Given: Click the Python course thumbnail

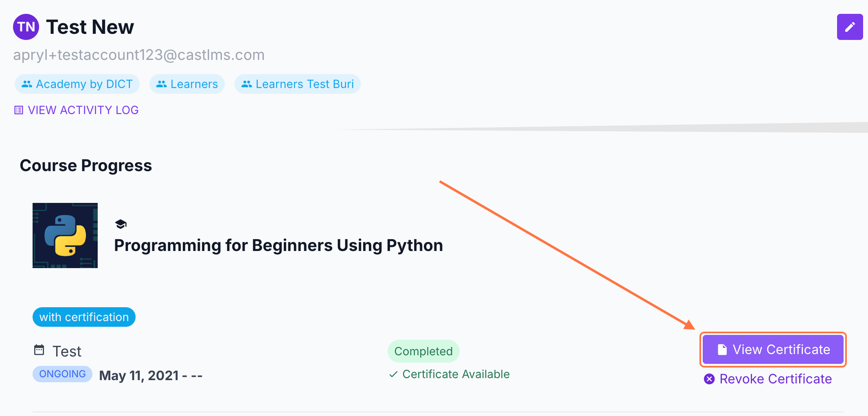Looking at the screenshot, I should pyautogui.click(x=65, y=236).
